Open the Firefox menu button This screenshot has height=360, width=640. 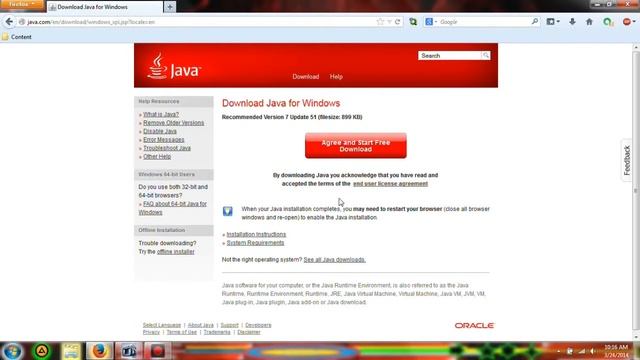[21, 4]
